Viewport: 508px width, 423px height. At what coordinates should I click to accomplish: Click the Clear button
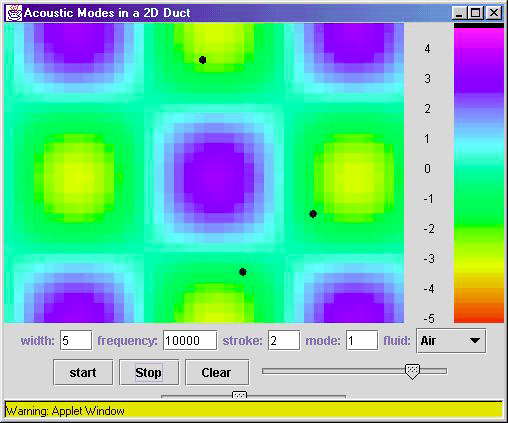coord(217,372)
